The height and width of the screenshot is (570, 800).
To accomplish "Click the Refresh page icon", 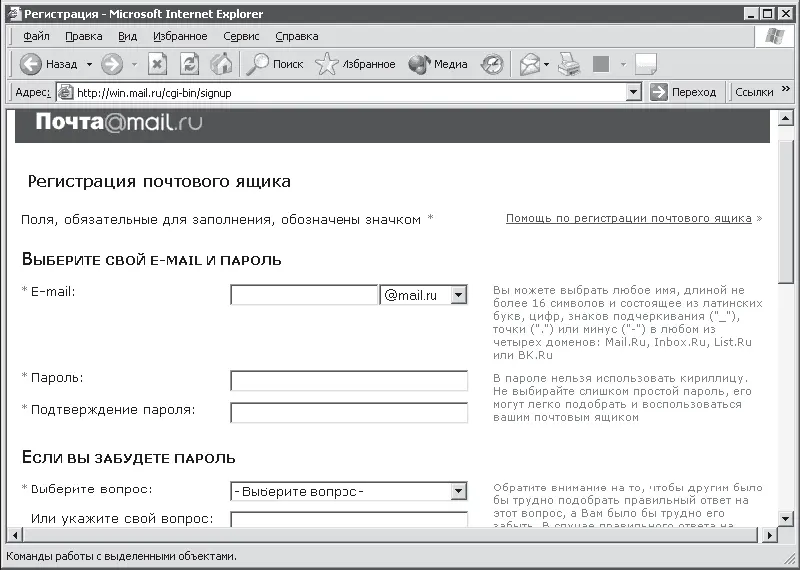I will (189, 64).
